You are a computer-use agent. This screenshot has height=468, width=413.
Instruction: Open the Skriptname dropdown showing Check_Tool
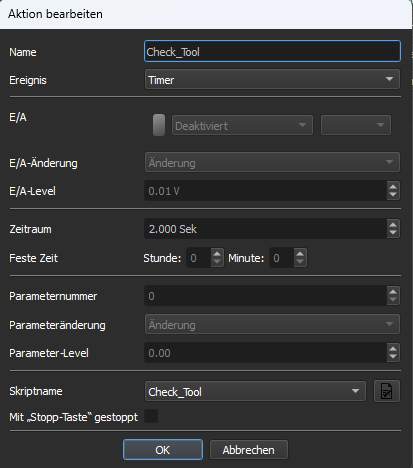[x=255, y=391]
